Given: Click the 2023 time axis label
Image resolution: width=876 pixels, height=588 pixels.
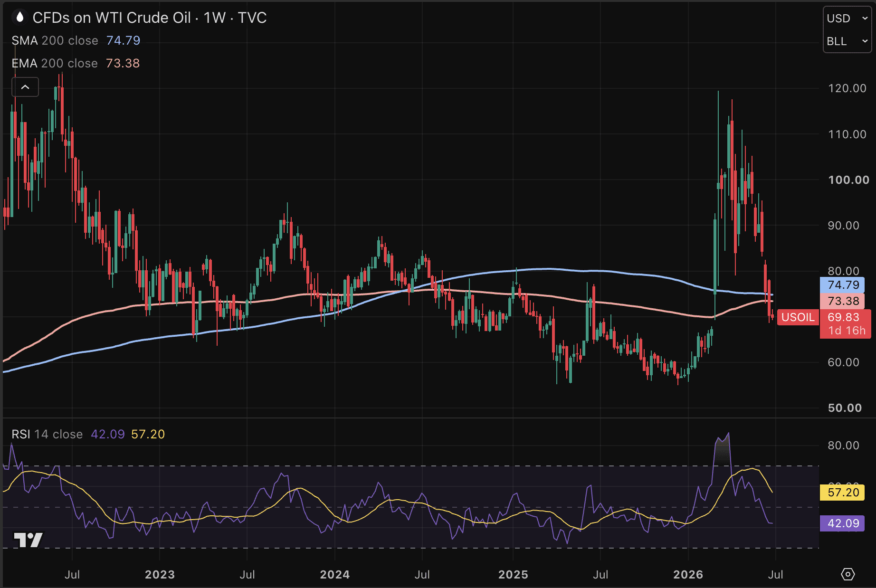Looking at the screenshot, I should click(160, 575).
